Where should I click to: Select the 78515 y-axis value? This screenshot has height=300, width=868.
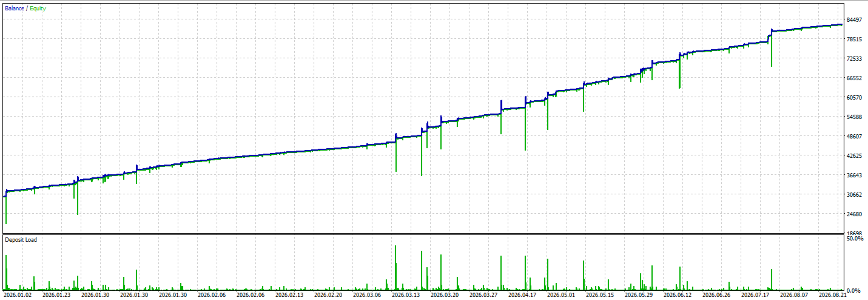coord(855,39)
